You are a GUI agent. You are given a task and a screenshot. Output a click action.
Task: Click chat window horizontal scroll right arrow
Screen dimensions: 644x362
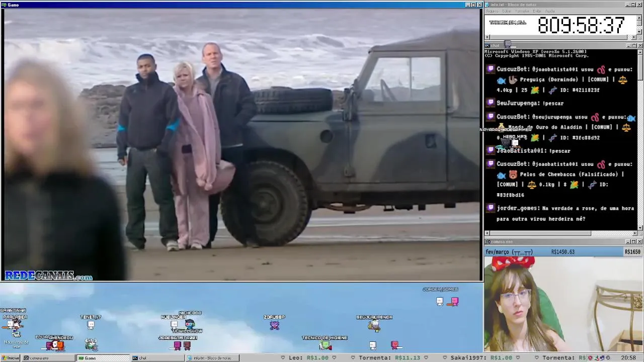(634, 233)
